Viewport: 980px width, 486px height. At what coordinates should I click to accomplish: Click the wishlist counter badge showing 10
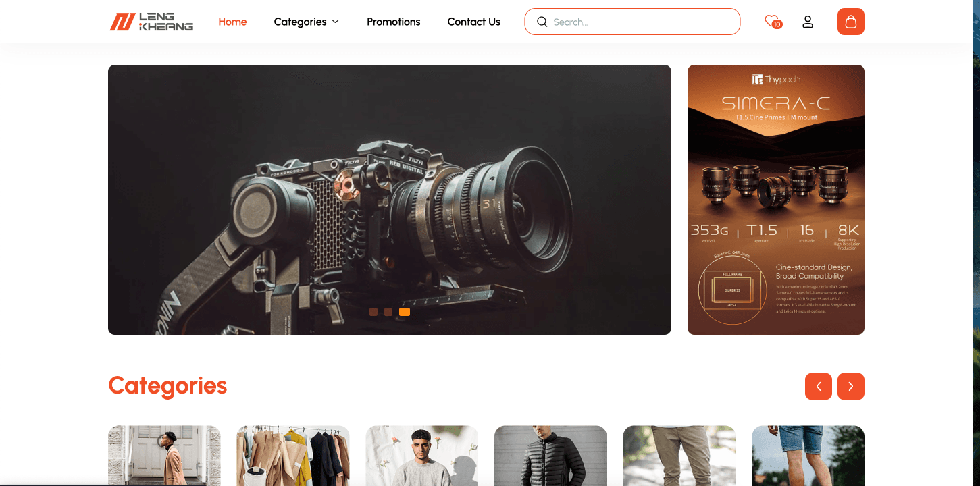tap(777, 24)
